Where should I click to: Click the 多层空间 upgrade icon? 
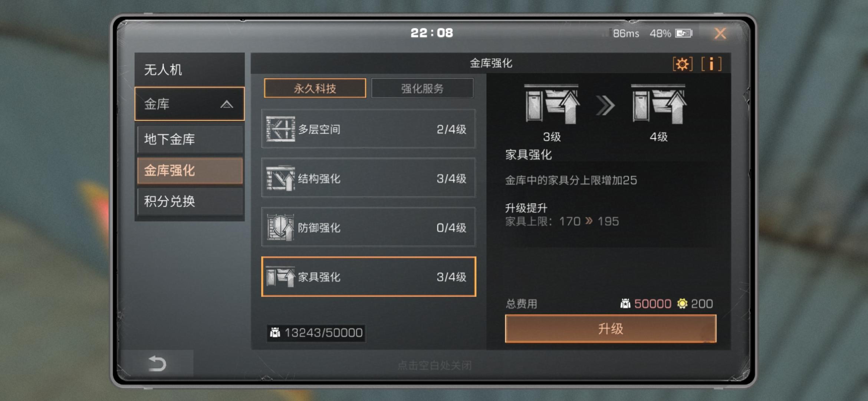[280, 129]
